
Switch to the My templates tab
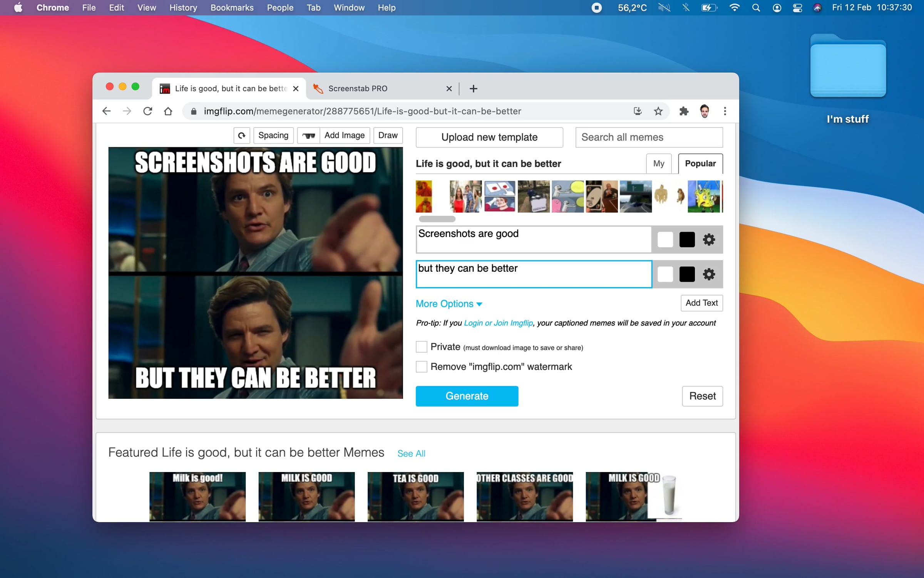coord(659,164)
